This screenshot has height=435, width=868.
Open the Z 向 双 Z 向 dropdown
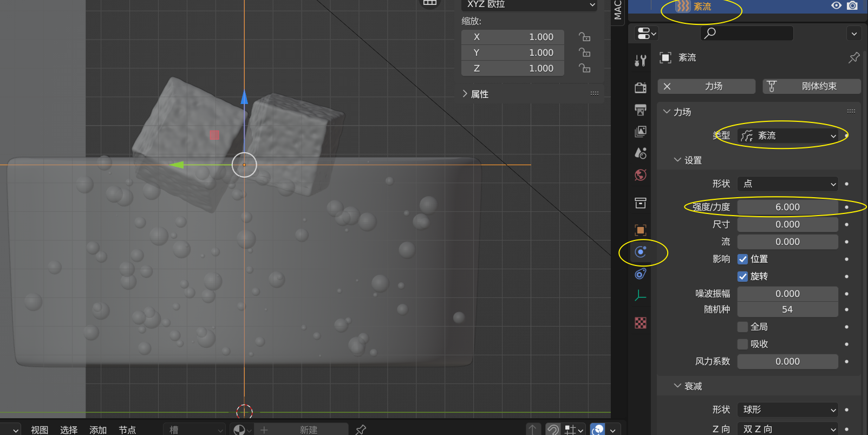pyautogui.click(x=788, y=429)
